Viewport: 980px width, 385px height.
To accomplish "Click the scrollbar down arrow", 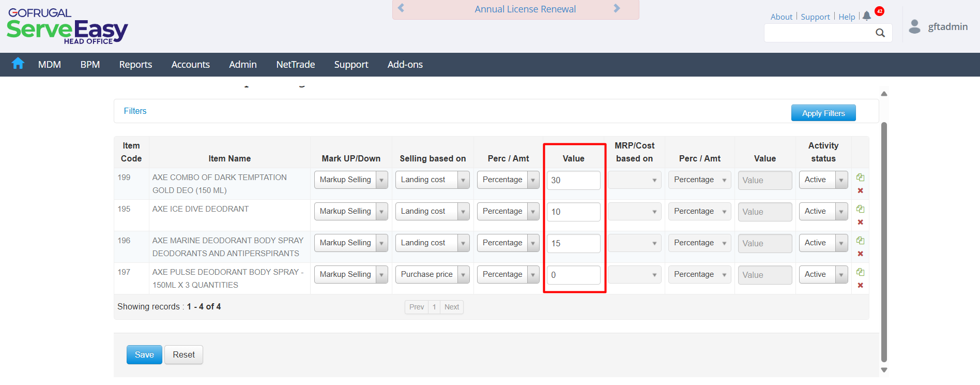I will pos(884,370).
